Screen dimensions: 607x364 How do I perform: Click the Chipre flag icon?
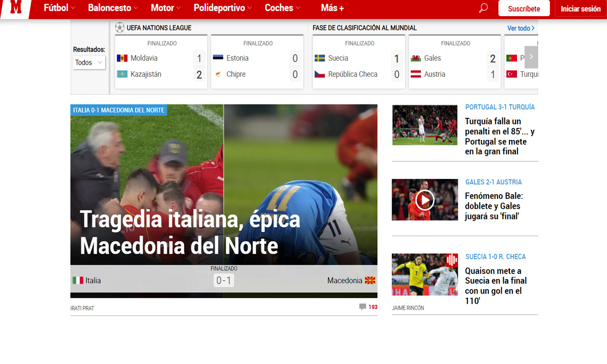(218, 74)
